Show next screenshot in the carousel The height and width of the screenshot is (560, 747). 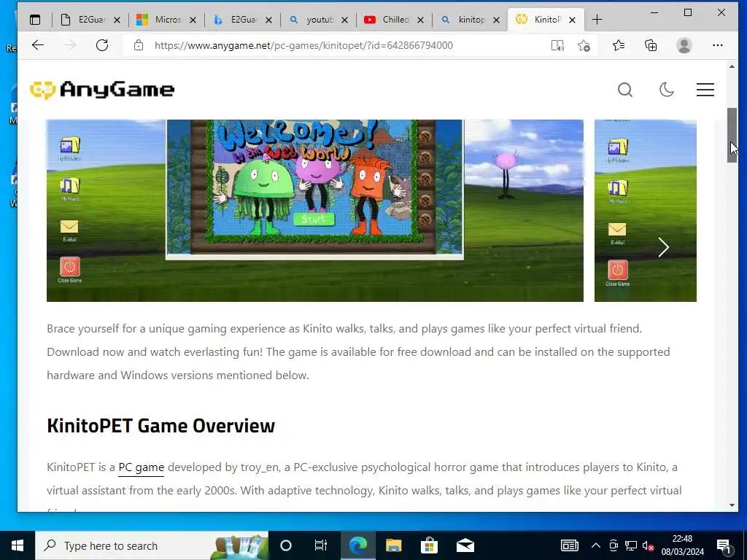tap(664, 247)
